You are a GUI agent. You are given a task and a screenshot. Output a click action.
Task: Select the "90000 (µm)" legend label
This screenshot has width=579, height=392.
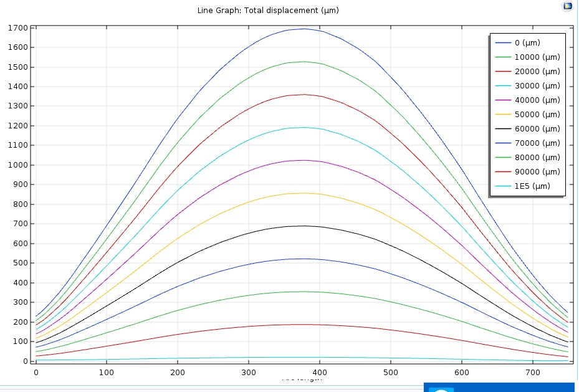(537, 172)
